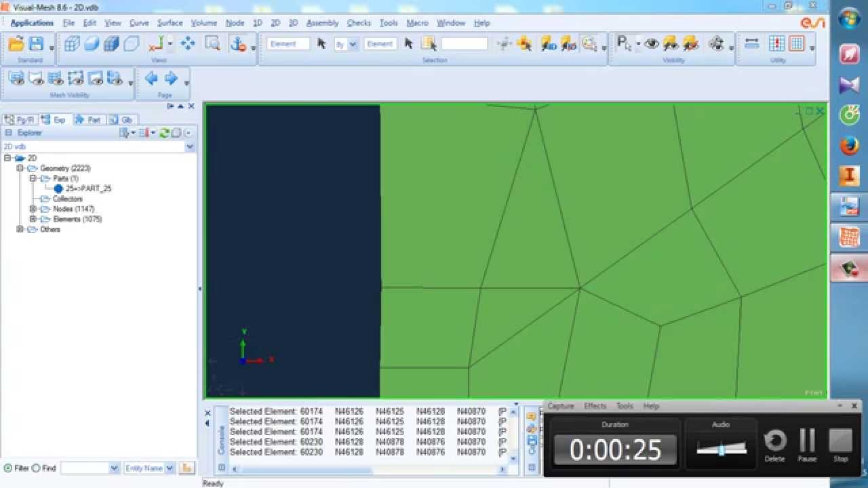The image size is (868, 488).
Task: Toggle first Mesh Visibility eye icon
Action: (x=16, y=79)
